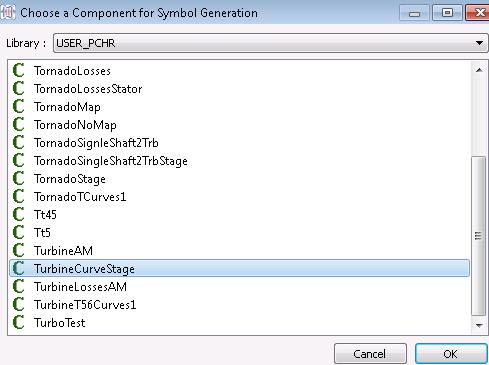Click the icon of highlighted TurbineCurveStage
This screenshot has width=489, height=365.
tap(18, 269)
